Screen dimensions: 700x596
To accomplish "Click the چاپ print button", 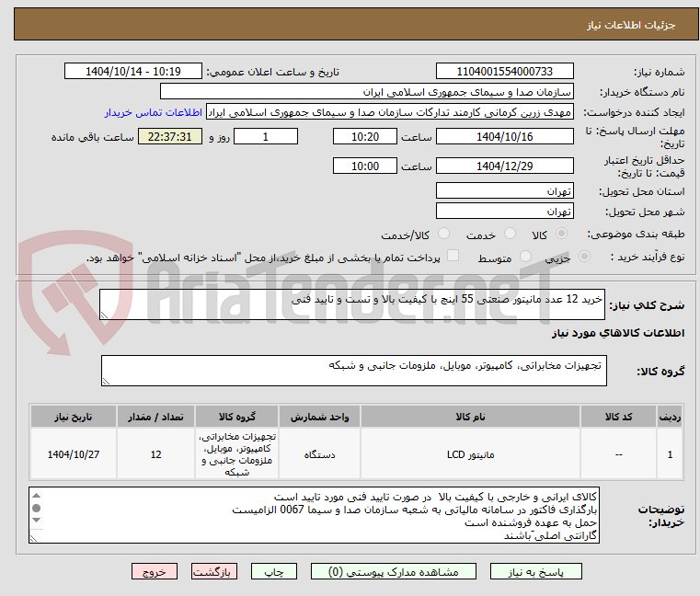I will [x=274, y=571].
